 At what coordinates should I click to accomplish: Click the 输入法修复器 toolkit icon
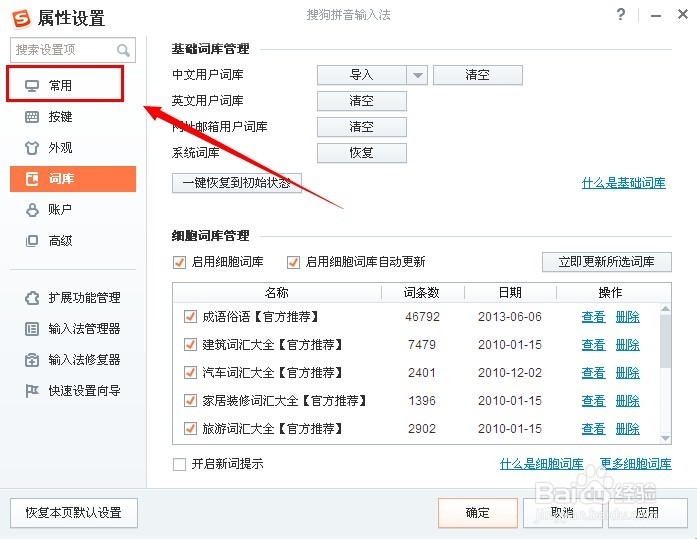point(32,360)
